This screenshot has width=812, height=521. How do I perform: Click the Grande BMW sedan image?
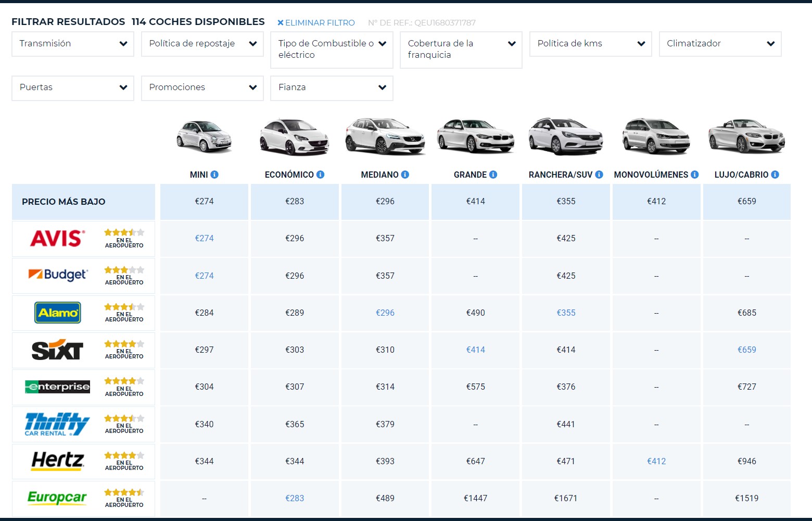[x=475, y=136]
